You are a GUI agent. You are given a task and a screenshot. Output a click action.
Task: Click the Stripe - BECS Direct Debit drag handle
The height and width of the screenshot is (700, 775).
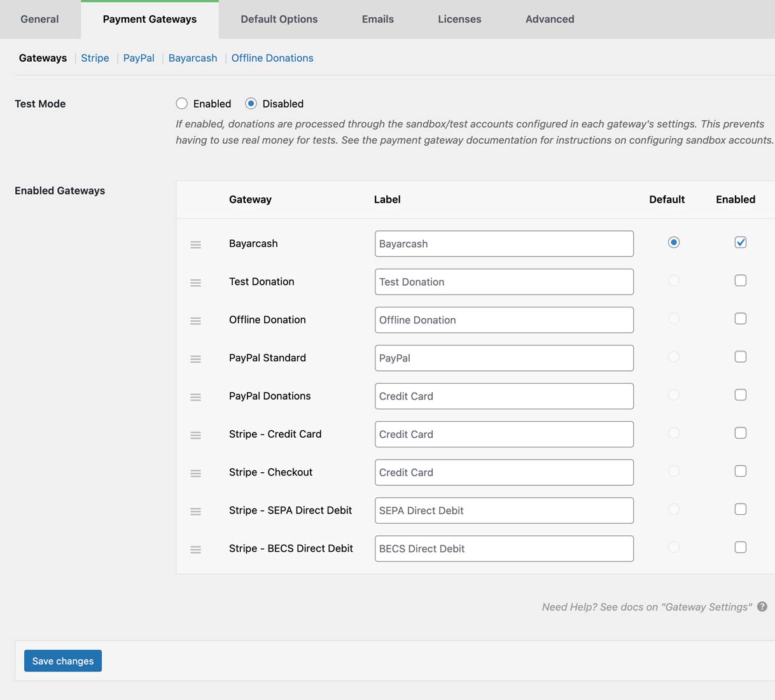point(196,550)
